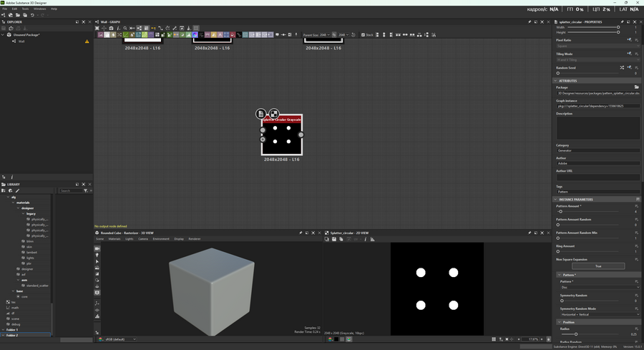Toggle Non Square Expansion True button

(598, 266)
